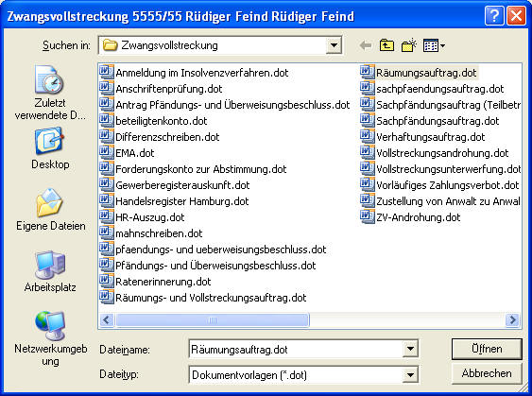This screenshot has height=396, width=532.
Task: Go to Desktop in places bar
Action: pyautogui.click(x=50, y=148)
